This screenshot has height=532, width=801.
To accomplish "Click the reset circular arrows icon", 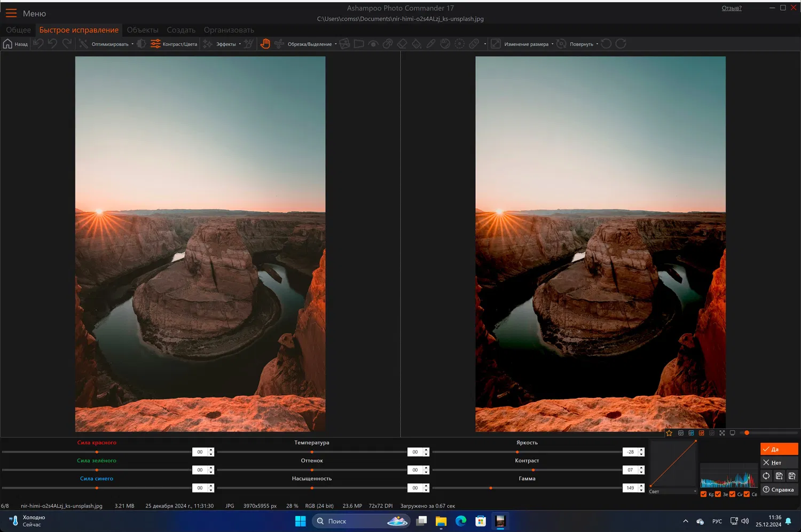I will [x=766, y=476].
